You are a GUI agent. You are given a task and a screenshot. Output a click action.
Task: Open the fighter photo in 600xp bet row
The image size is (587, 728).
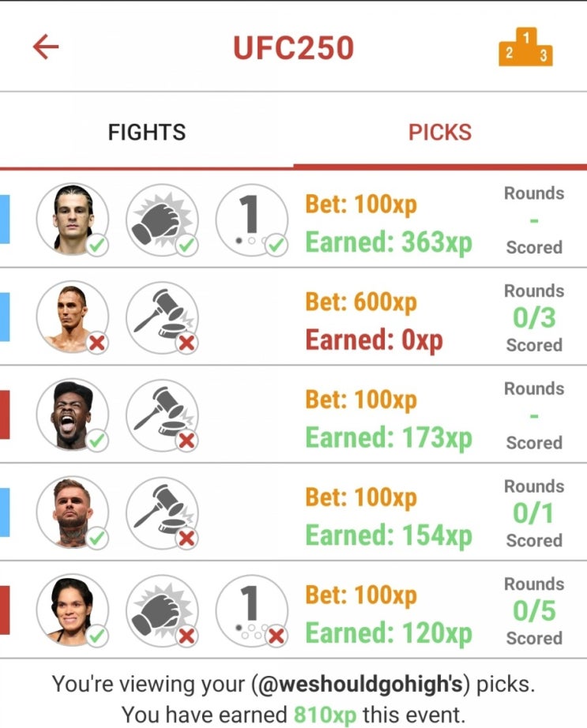(73, 317)
